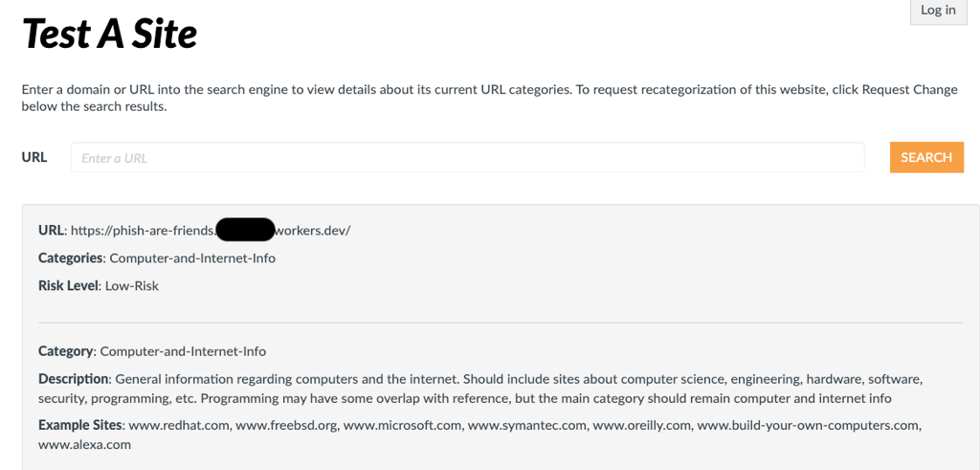Click the "Test A Site" page heading
This screenshot has width=980, height=470.
[110, 34]
